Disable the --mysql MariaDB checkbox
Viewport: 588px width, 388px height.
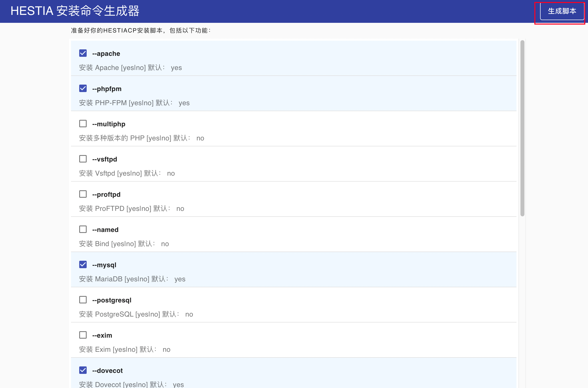coord(83,265)
